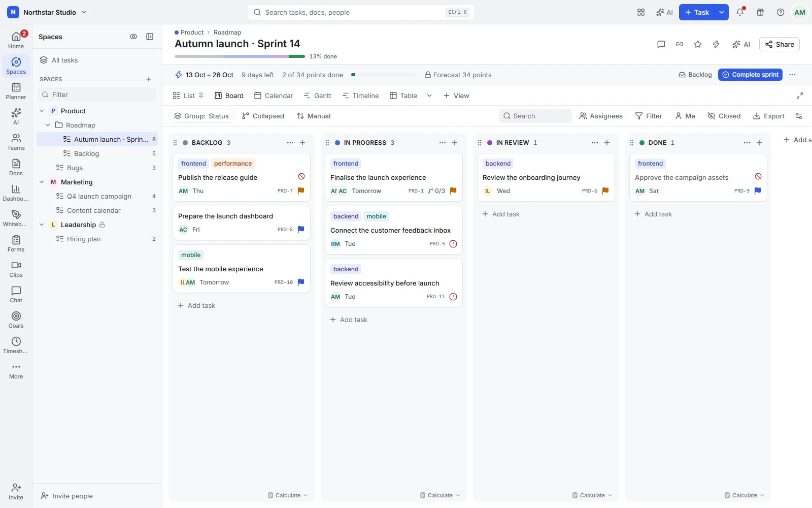Image resolution: width=812 pixels, height=508 pixels.
Task: Open the apps grid icon in top bar
Action: click(x=641, y=12)
